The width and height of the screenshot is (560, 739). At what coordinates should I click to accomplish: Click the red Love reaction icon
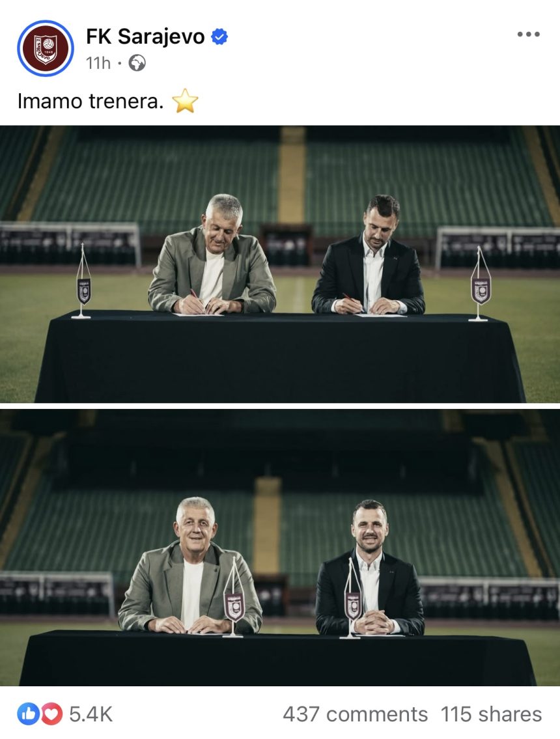point(51,714)
